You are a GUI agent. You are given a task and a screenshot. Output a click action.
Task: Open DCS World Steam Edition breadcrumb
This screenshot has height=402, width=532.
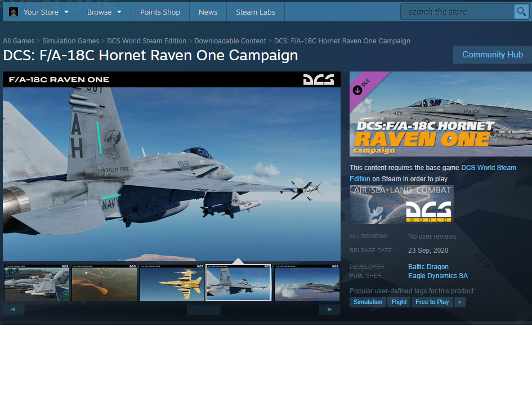[146, 41]
